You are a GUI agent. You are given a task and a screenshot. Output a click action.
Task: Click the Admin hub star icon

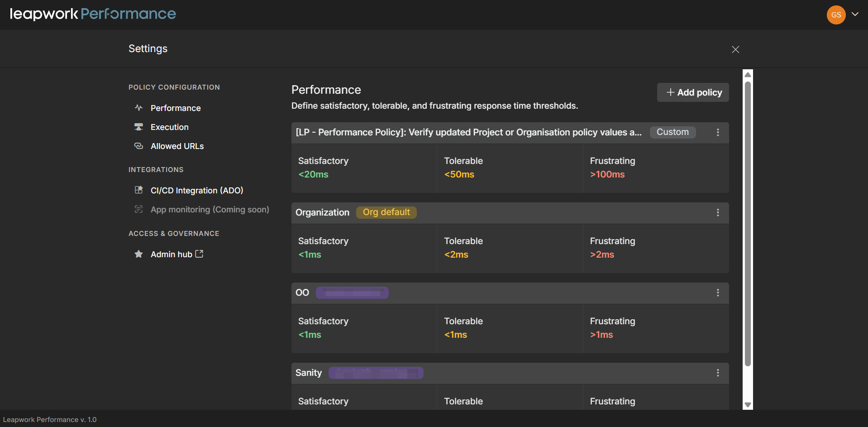pos(138,254)
